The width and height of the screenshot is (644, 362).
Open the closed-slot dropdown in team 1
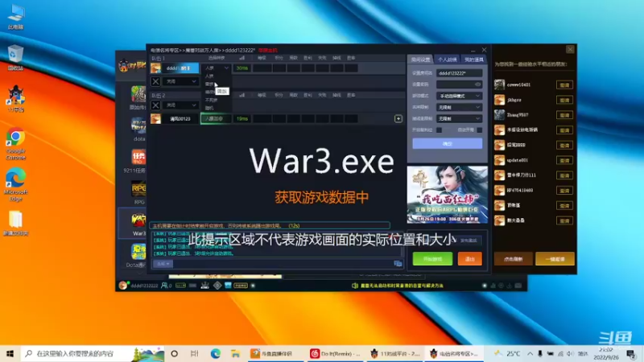tap(181, 81)
